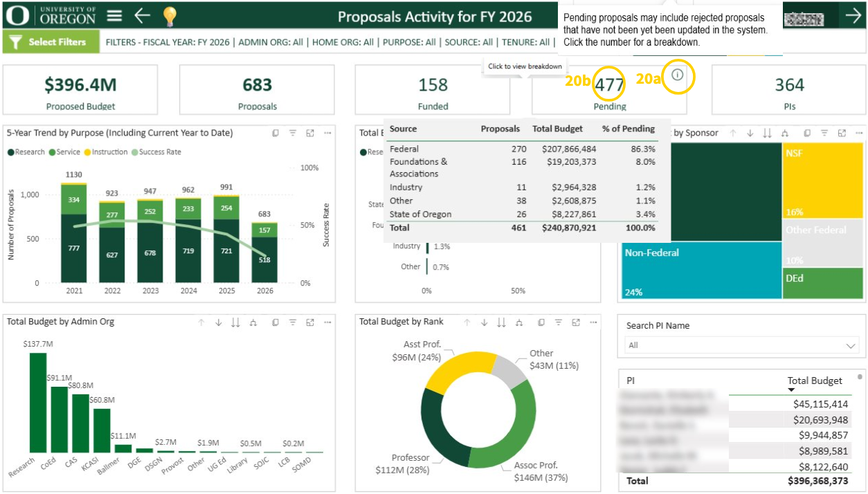Viewport: 868px width, 494px height.
Task: Click the 158 Funded card
Action: [x=433, y=90]
